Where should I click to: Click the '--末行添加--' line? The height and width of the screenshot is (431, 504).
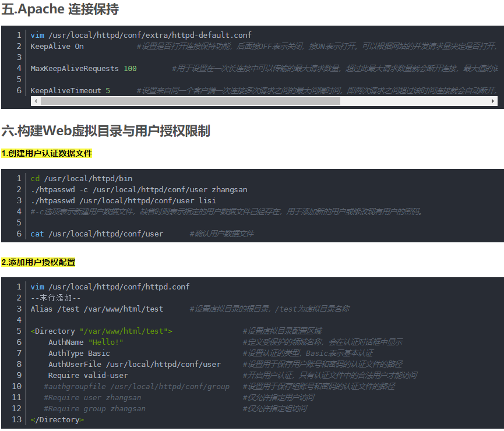[55, 298]
